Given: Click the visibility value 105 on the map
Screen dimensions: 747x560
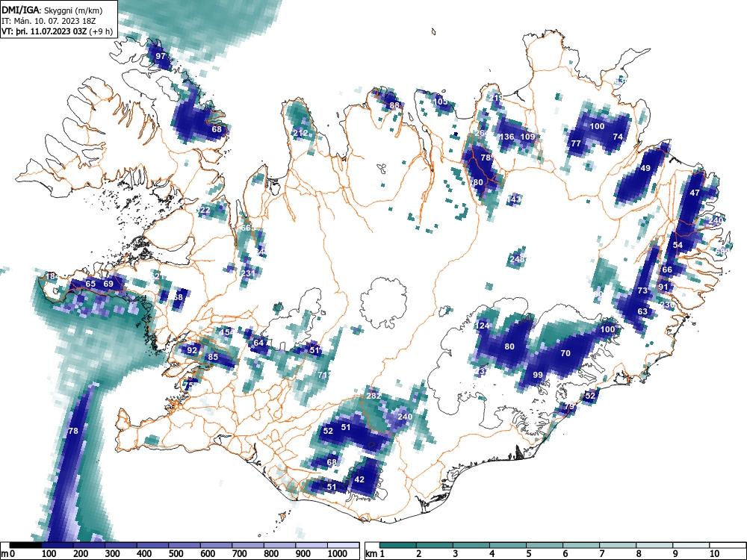Looking at the screenshot, I should [x=441, y=102].
